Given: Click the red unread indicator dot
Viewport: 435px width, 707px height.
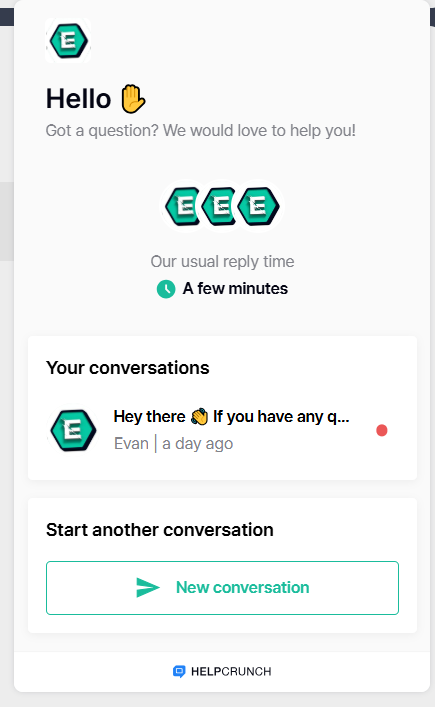Looking at the screenshot, I should click(382, 431).
